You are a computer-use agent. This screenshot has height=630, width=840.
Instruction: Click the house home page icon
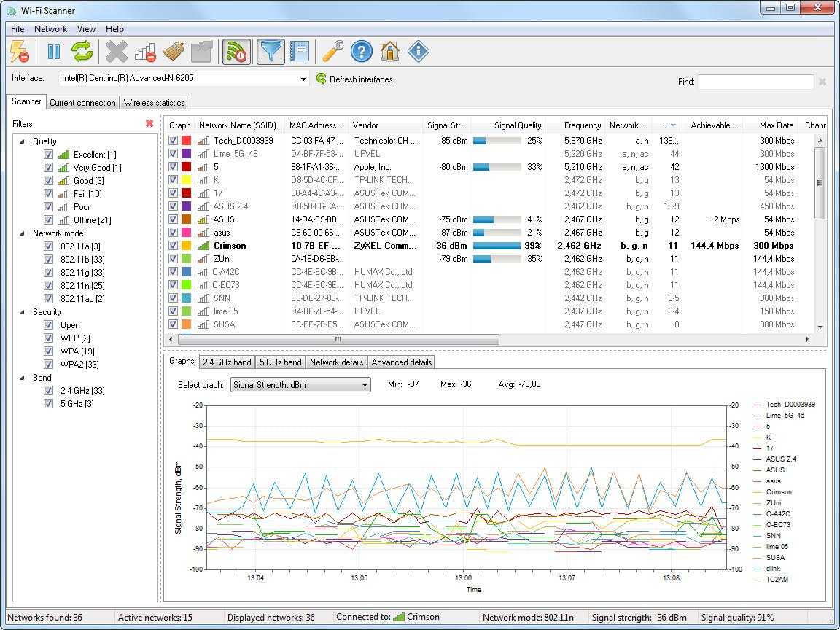(389, 52)
